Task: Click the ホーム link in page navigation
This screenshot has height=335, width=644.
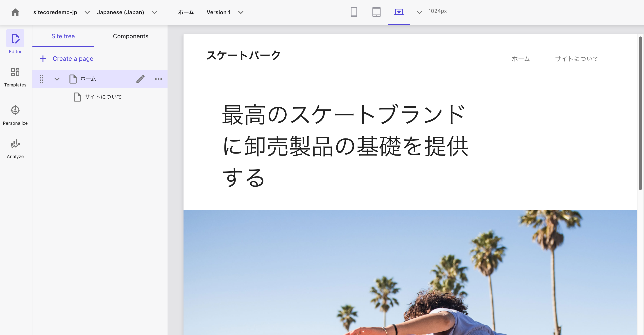Action: 521,59
